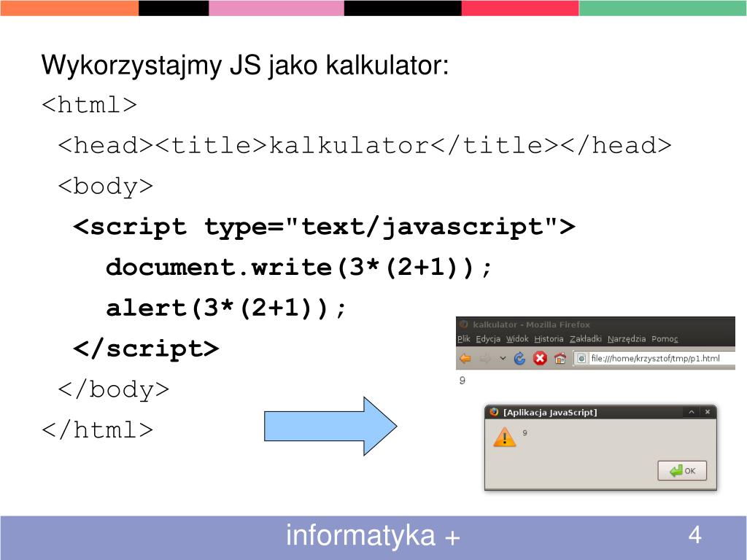Open the Narzędzia menu in Firefox
The image size is (747, 560).
coord(627,339)
